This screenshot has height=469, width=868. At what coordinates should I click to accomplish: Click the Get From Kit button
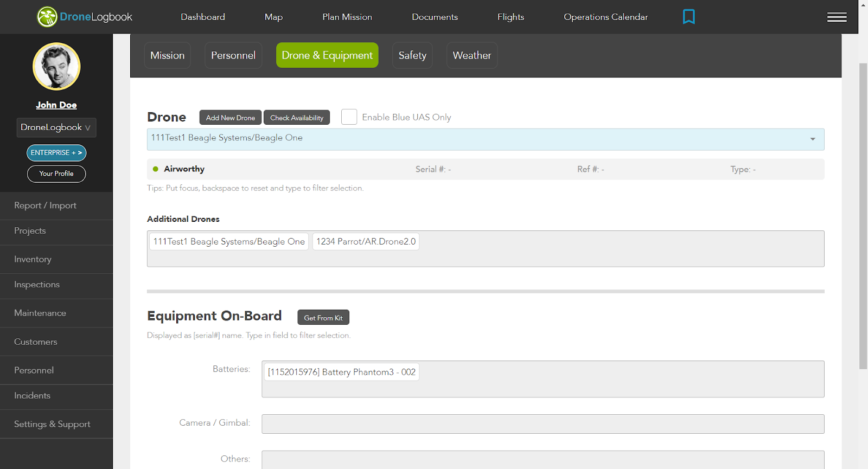323,317
